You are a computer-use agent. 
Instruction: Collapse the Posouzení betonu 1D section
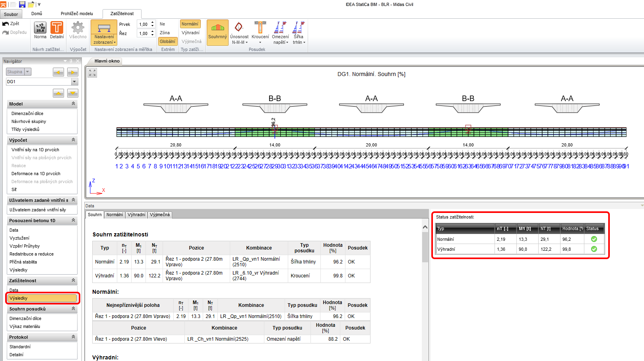(x=73, y=220)
